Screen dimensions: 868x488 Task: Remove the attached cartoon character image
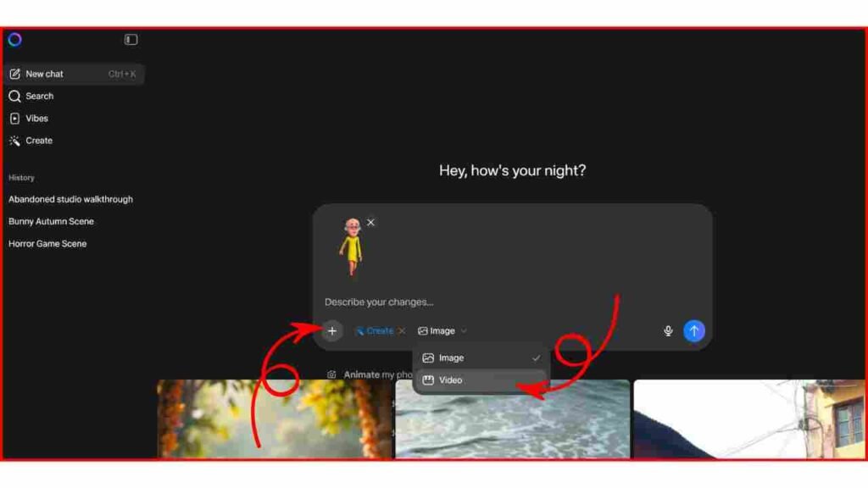coord(370,223)
